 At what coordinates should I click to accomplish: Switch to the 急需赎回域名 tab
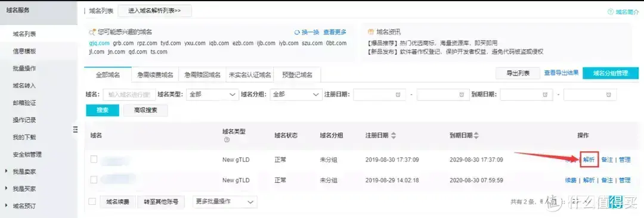pos(203,75)
